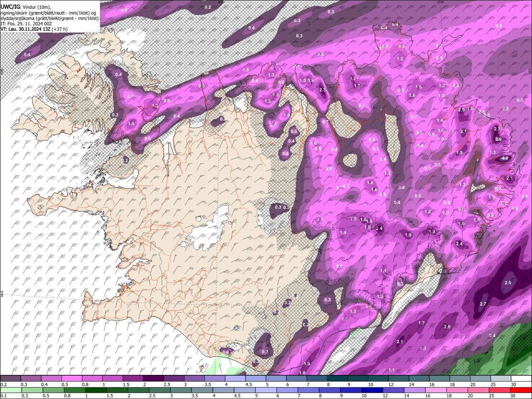Click the 15W longitude label
The width and height of the screenshot is (532, 399).
[x=440, y=2]
